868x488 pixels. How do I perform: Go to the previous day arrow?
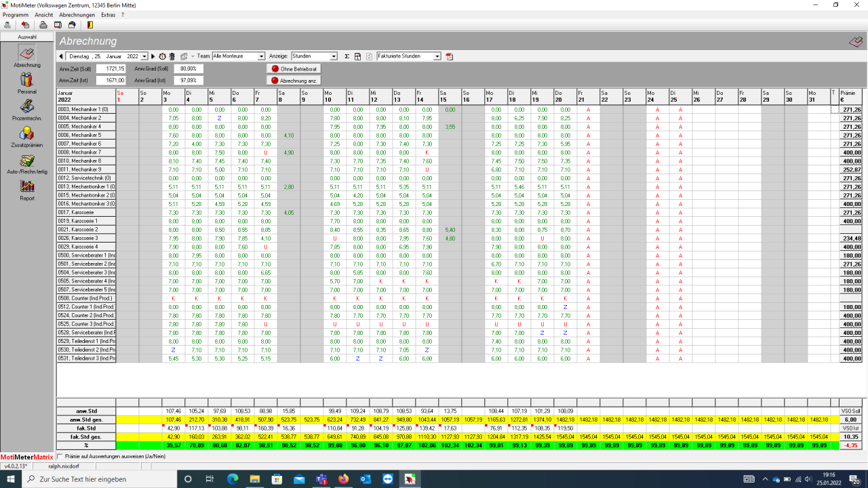tap(61, 56)
